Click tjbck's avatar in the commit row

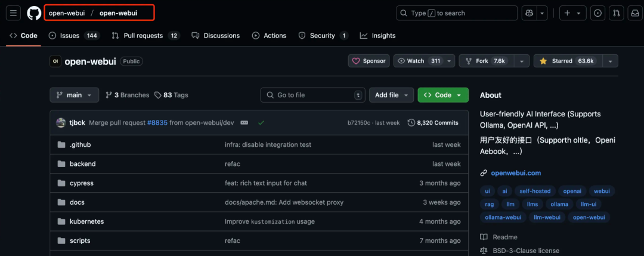coord(61,122)
